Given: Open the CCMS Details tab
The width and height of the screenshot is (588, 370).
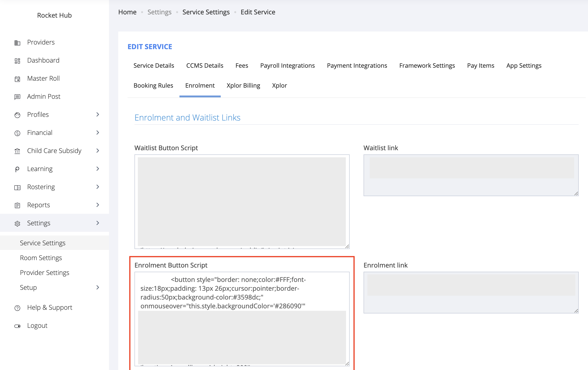Looking at the screenshot, I should click(x=205, y=65).
